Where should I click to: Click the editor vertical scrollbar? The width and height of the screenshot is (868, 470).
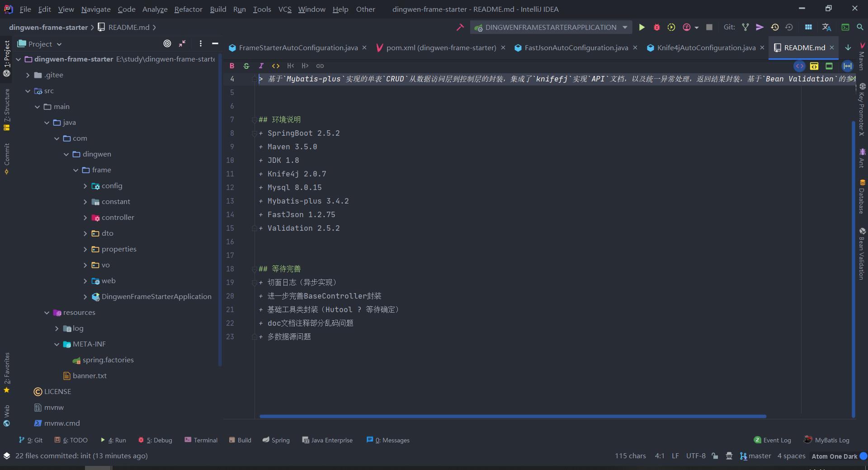[853, 269]
